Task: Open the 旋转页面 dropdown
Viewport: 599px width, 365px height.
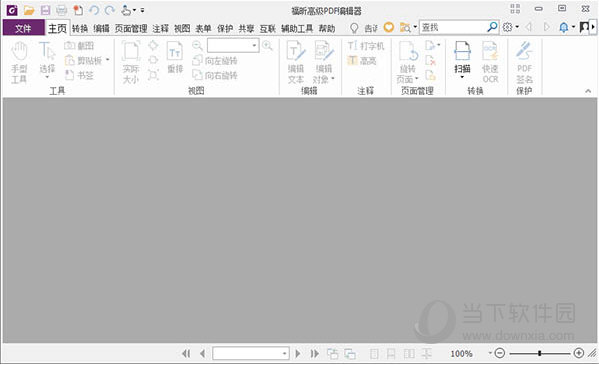Action: (416, 79)
